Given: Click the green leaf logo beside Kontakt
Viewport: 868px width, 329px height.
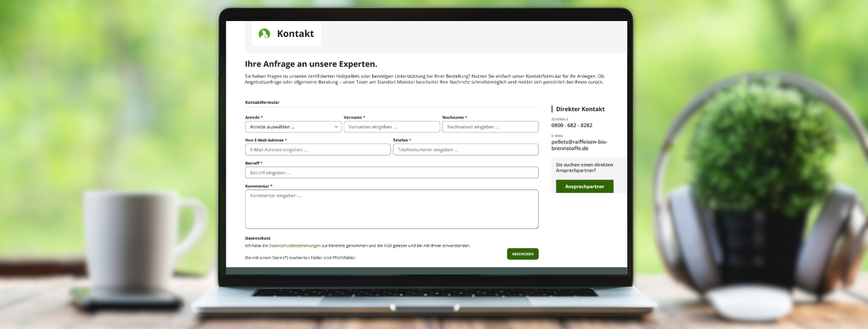Looking at the screenshot, I should click(264, 34).
